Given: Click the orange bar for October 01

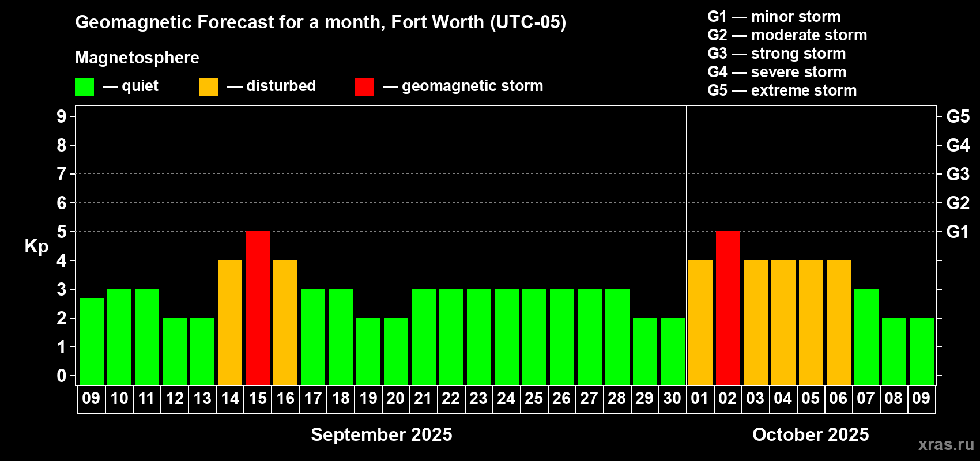Looking at the screenshot, I should [700, 322].
